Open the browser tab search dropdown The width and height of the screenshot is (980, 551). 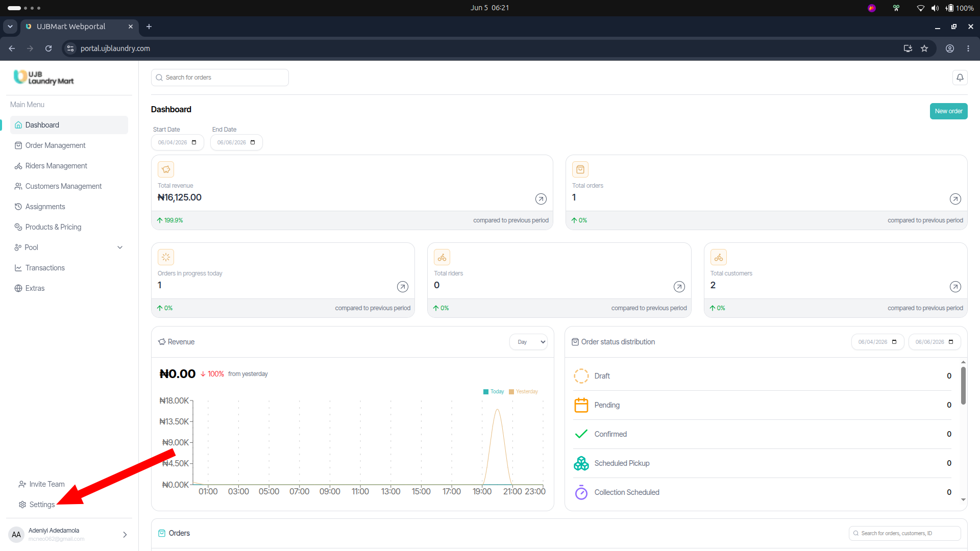click(x=10, y=27)
